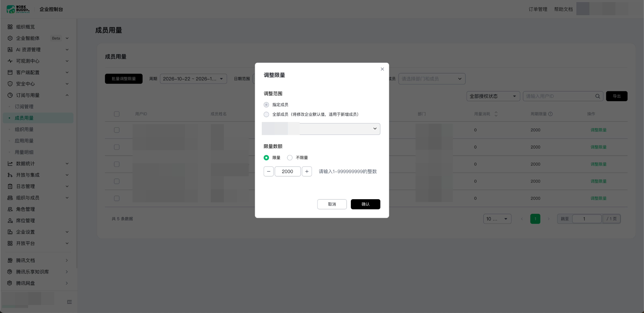
Task: Open 组织用量 in the sidebar
Action: [x=24, y=129]
